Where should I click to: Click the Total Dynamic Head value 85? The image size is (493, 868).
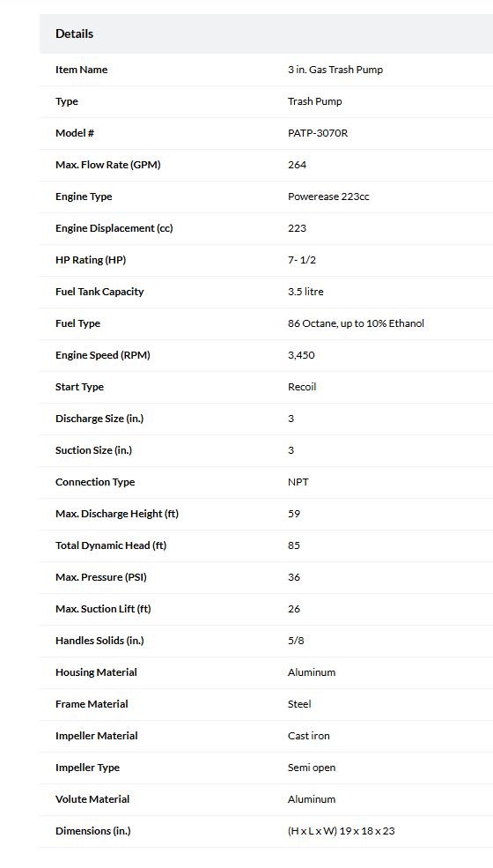tap(294, 545)
